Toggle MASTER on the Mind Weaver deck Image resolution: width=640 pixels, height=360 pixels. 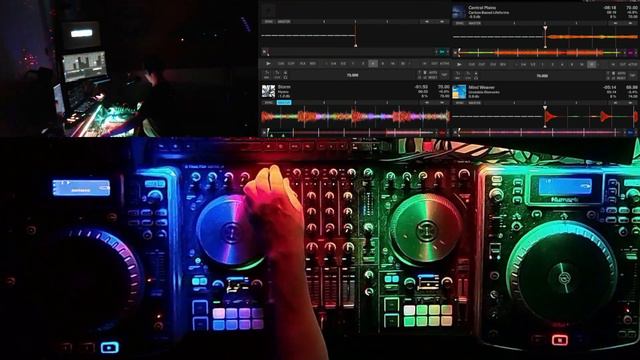pyautogui.click(x=474, y=102)
